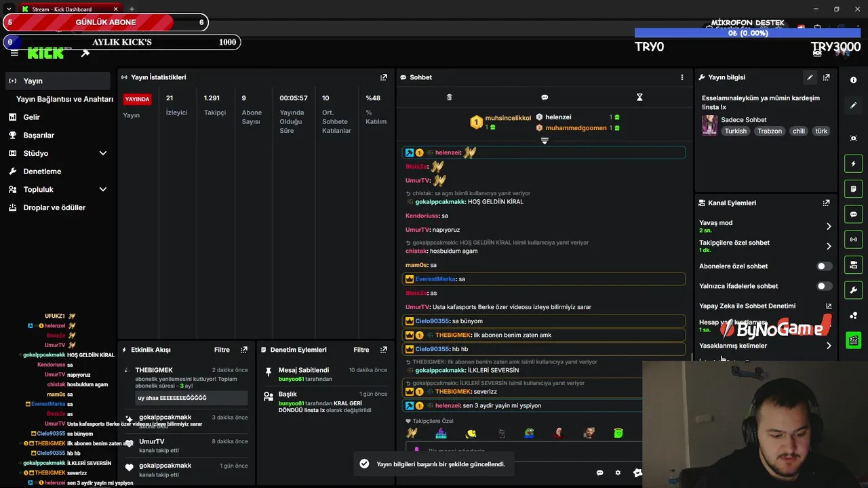Click the YAYINDA live status badge
The image size is (868, 488).
pyautogui.click(x=137, y=99)
